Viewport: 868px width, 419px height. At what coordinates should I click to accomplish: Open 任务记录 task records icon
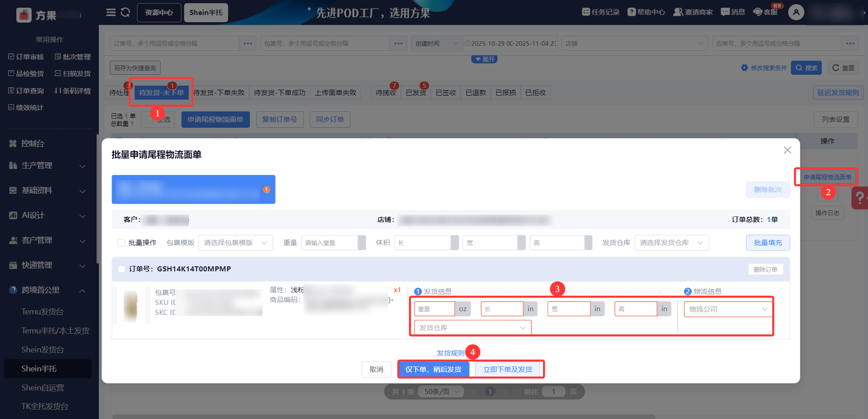601,12
